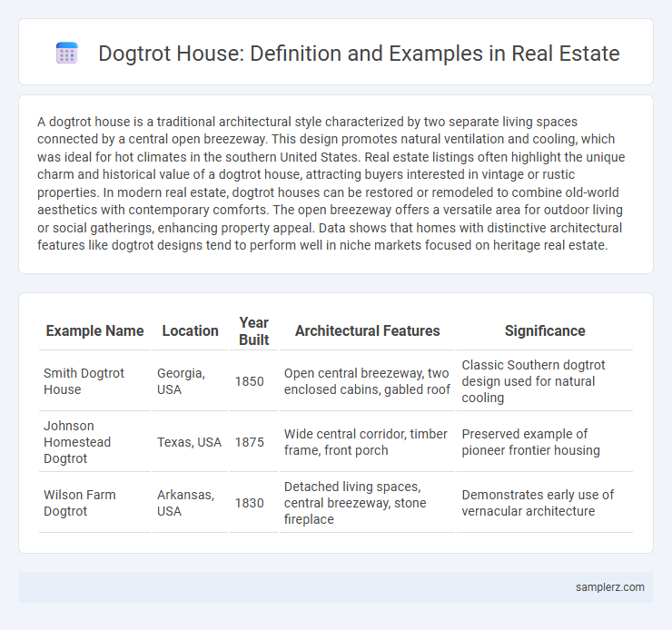Click 'Wide central corridor, timber frame, front porch' cell
Viewport: 672px width, 630px height.
367,442
